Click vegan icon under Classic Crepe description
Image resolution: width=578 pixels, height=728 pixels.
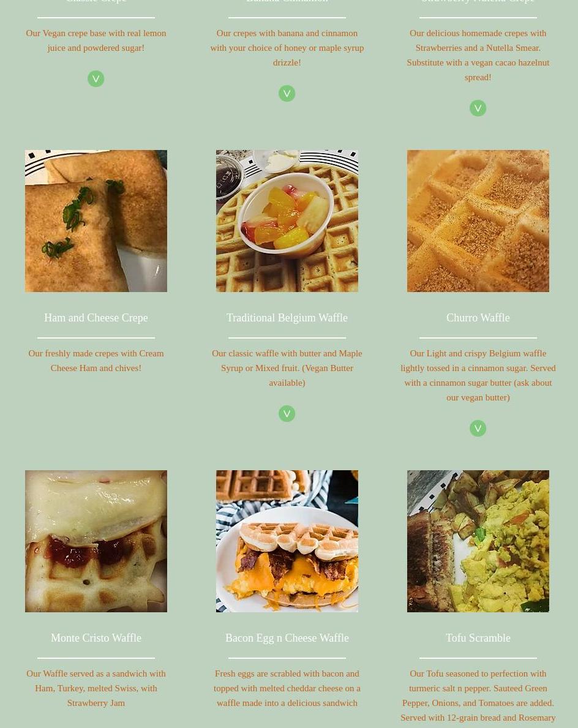click(x=96, y=79)
